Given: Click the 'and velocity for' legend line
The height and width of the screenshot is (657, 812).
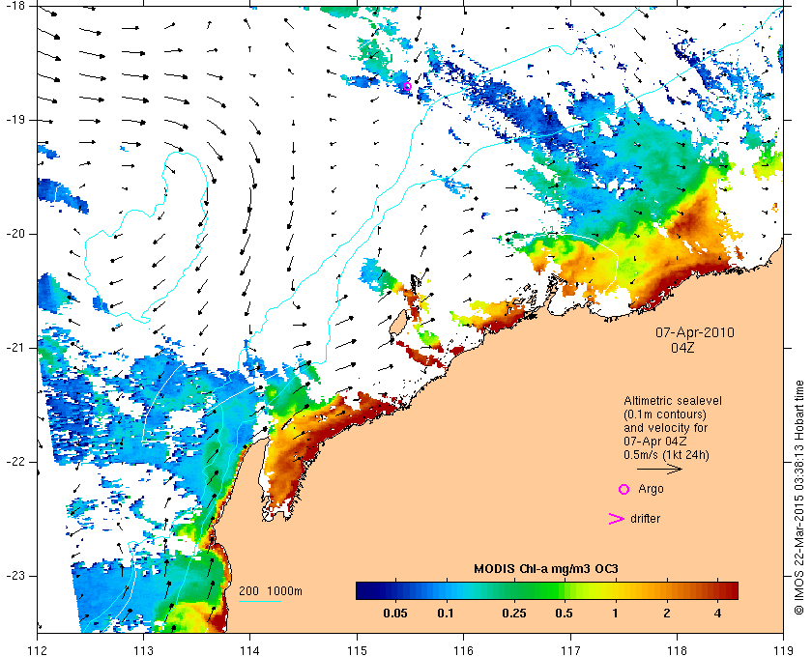Looking at the screenshot, I should [665, 428].
